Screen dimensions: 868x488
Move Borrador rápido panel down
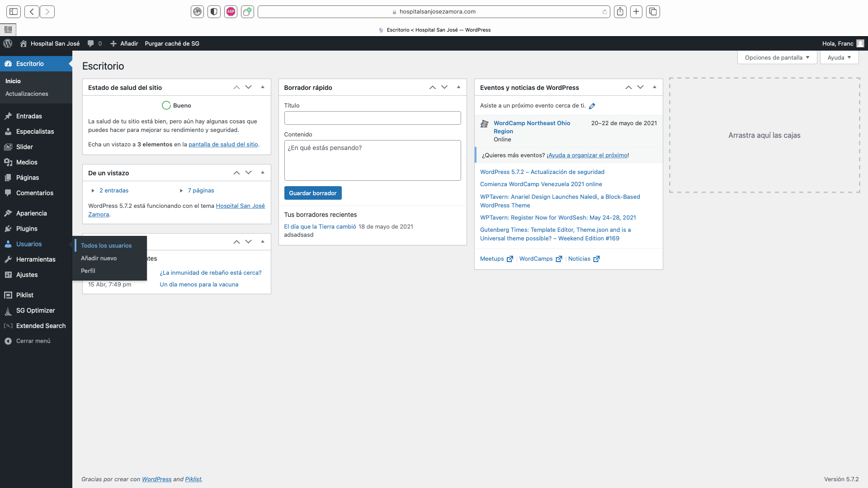click(x=444, y=87)
